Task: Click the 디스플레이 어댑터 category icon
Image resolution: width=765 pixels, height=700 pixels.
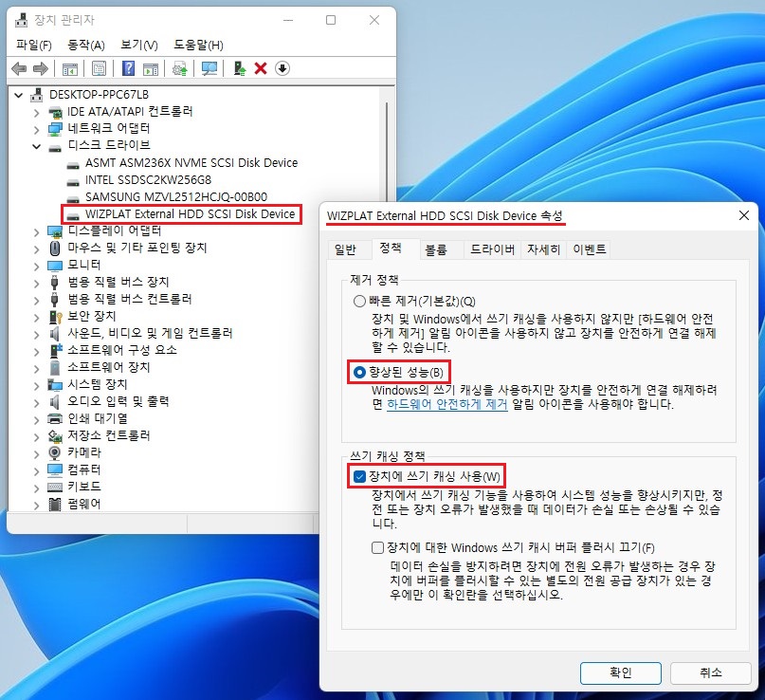Action: (55, 230)
